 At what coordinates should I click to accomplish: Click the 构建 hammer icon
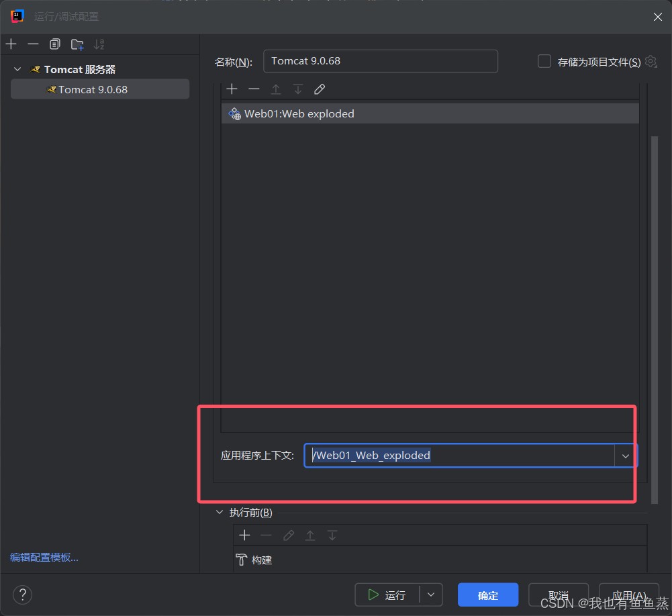point(241,560)
